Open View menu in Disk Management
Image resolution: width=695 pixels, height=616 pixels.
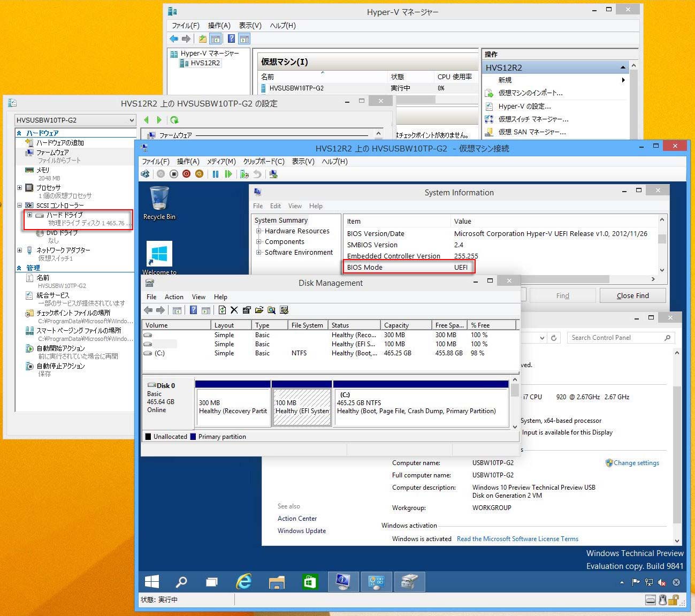198,296
